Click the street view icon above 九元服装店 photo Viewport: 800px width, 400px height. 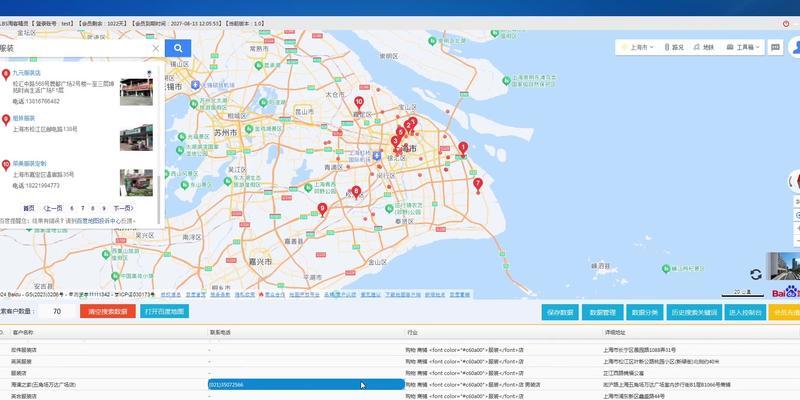click(x=149, y=73)
